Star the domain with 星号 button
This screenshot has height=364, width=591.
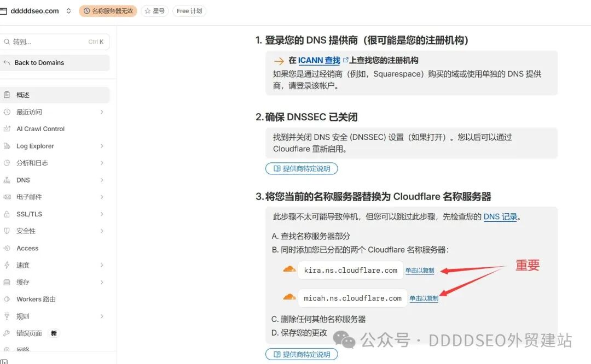(x=154, y=11)
